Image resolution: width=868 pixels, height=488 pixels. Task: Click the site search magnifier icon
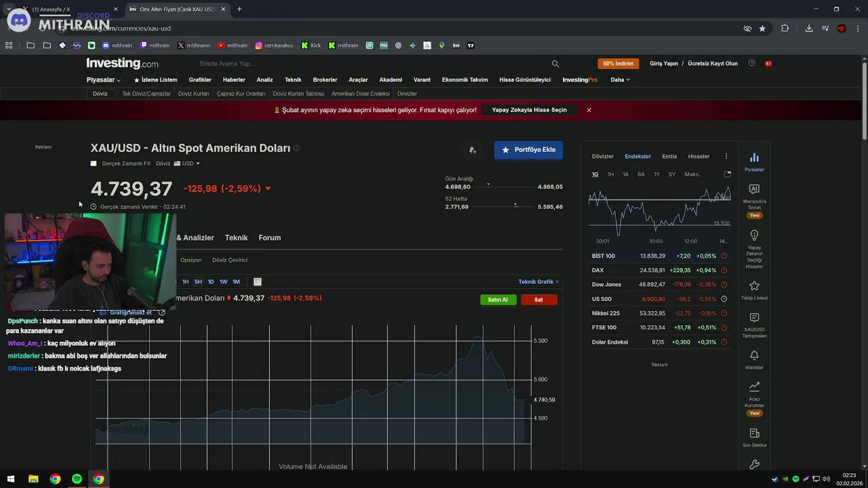point(555,64)
